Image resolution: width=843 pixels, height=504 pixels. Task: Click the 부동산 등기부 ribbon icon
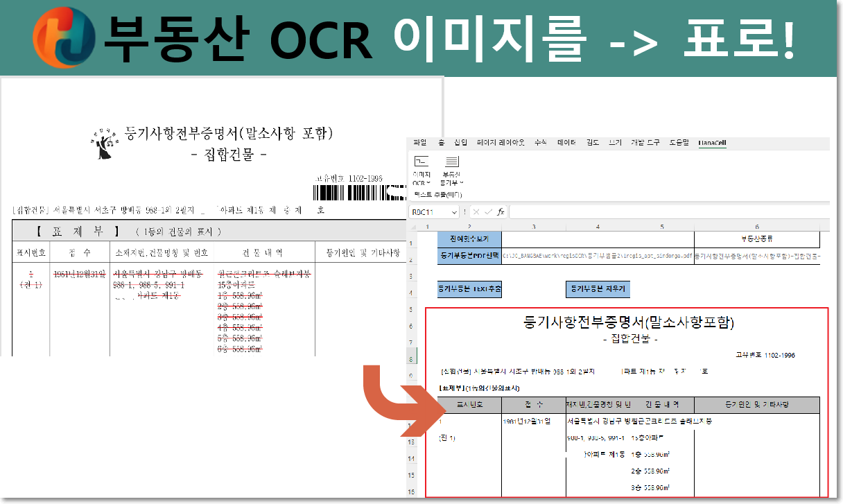point(451,162)
